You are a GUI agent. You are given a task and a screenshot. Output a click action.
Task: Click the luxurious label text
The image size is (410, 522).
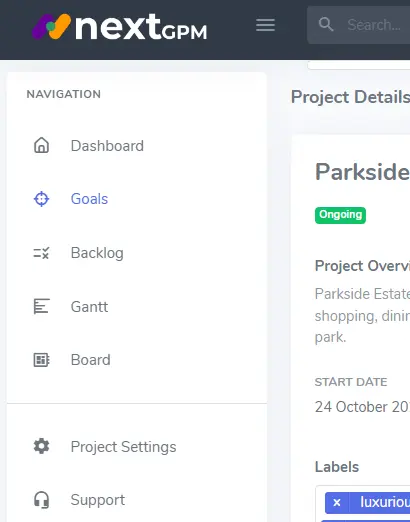click(x=385, y=502)
